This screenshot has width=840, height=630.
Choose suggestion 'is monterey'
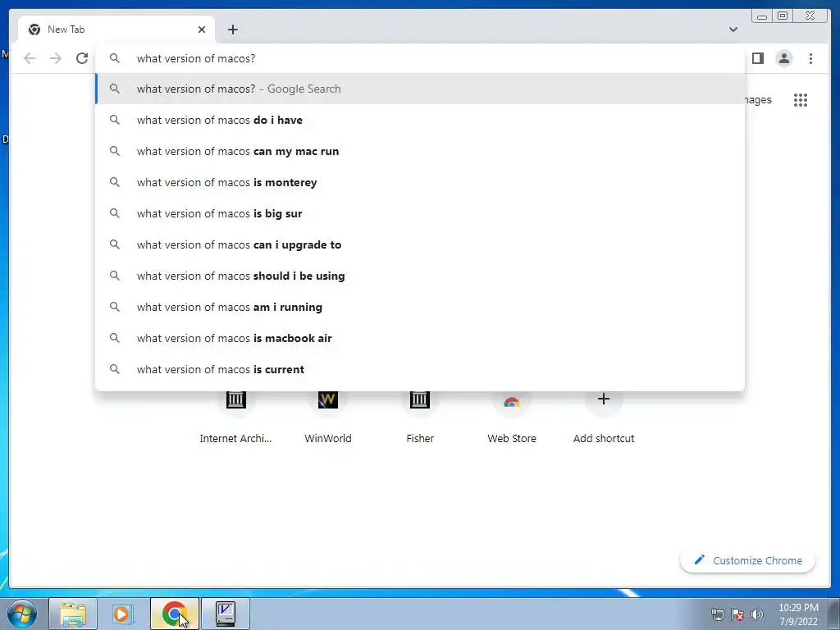click(x=420, y=182)
